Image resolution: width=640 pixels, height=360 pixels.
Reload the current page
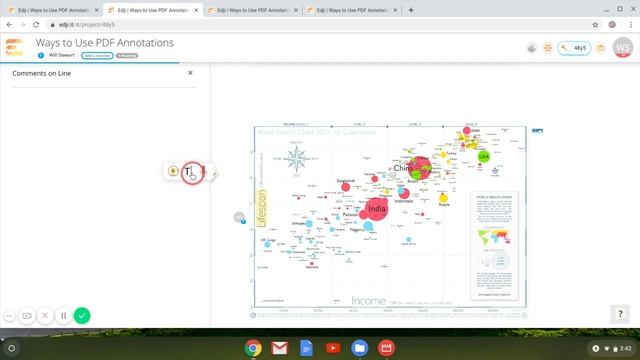tap(36, 24)
